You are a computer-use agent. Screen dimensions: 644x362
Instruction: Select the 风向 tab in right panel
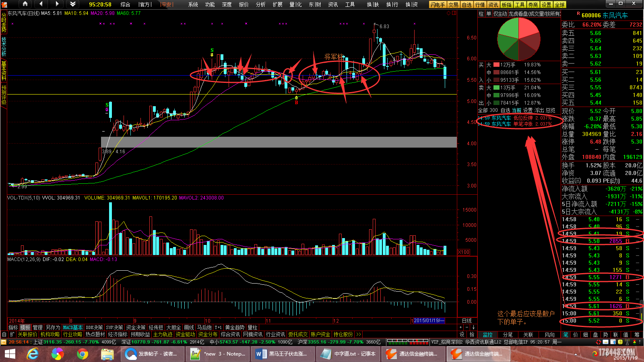pos(550,335)
